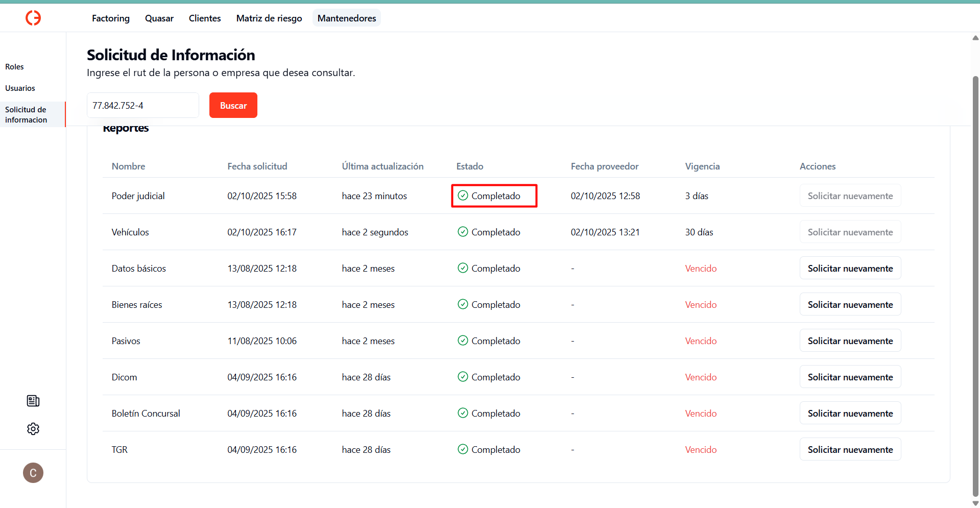The width and height of the screenshot is (980, 508).
Task: Go to the Clientes section
Action: pos(205,18)
